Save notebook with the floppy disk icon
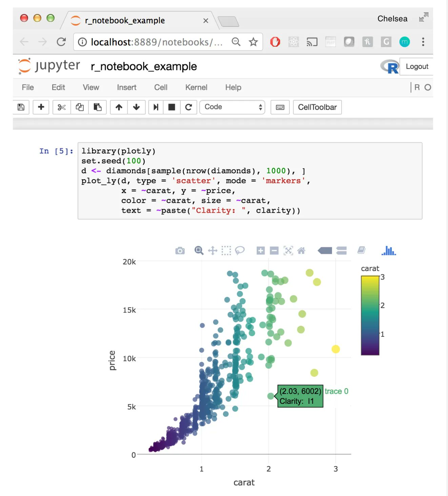The width and height of the screenshot is (448, 496). pos(21,107)
